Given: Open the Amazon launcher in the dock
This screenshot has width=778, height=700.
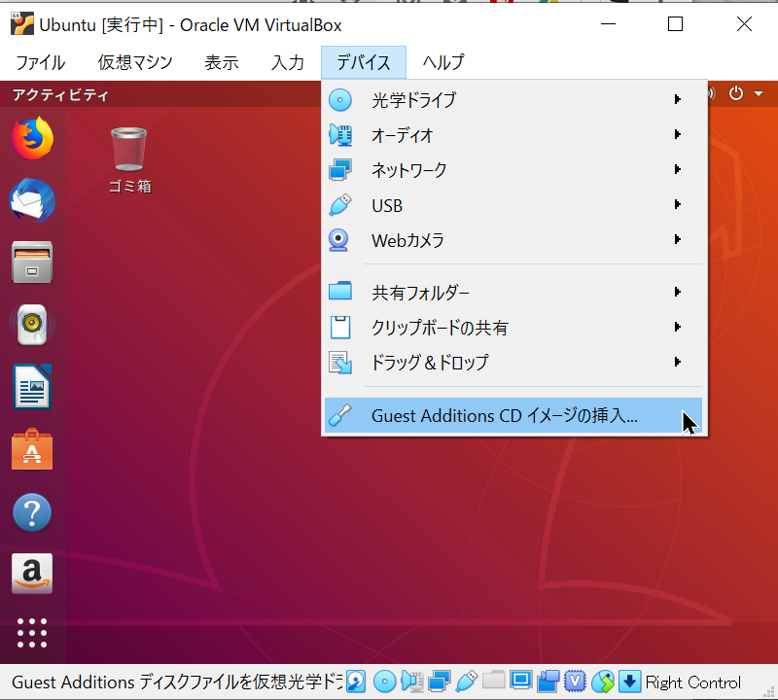Looking at the screenshot, I should point(32,574).
